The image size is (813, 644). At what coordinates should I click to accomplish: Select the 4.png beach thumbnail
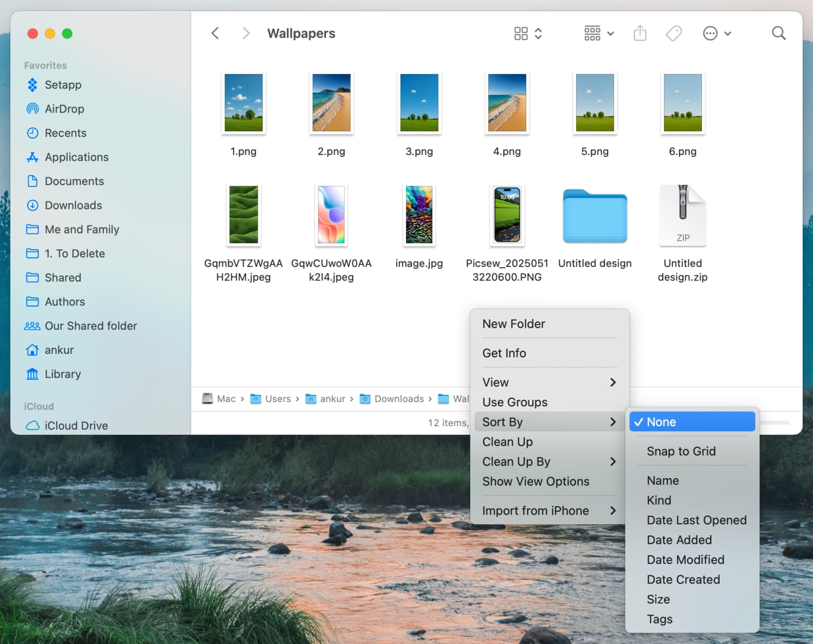[507, 103]
